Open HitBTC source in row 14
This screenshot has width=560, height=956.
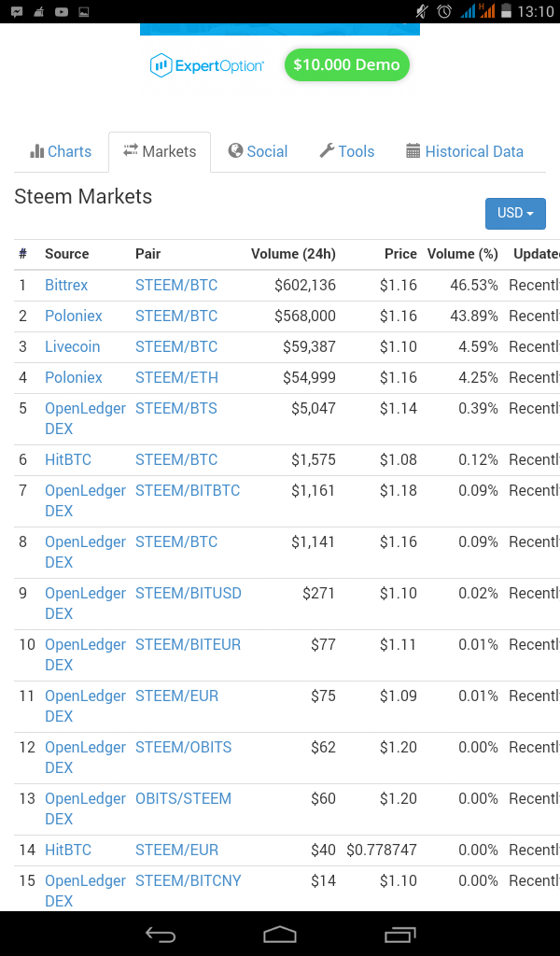(68, 850)
